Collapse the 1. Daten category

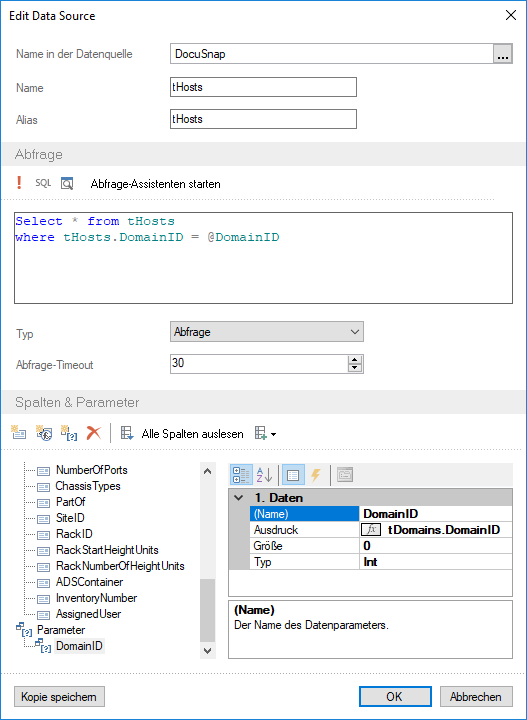tap(239, 498)
